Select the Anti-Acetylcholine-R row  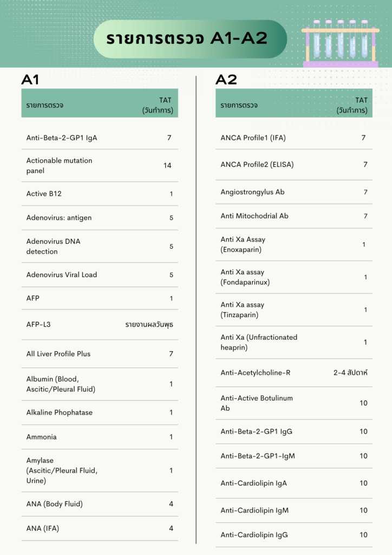[294, 373]
